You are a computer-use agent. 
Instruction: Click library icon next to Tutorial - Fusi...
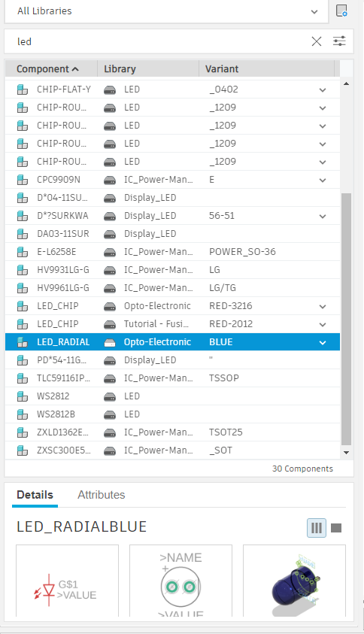pos(110,324)
